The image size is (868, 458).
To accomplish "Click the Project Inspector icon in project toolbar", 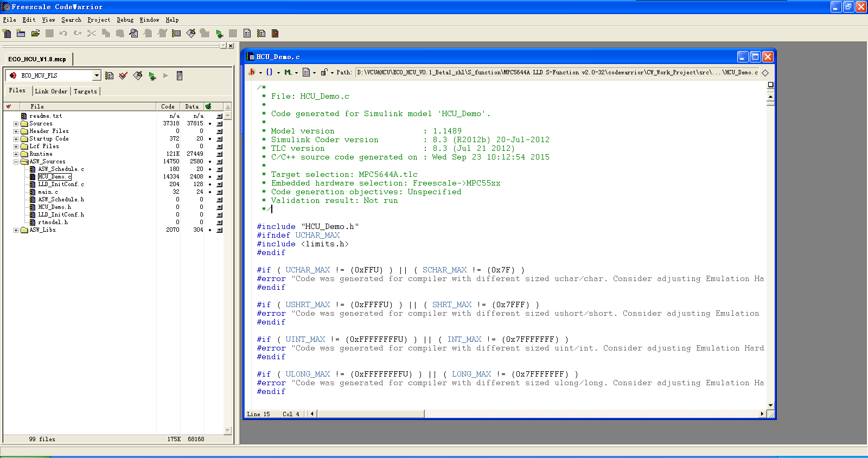I will click(180, 75).
